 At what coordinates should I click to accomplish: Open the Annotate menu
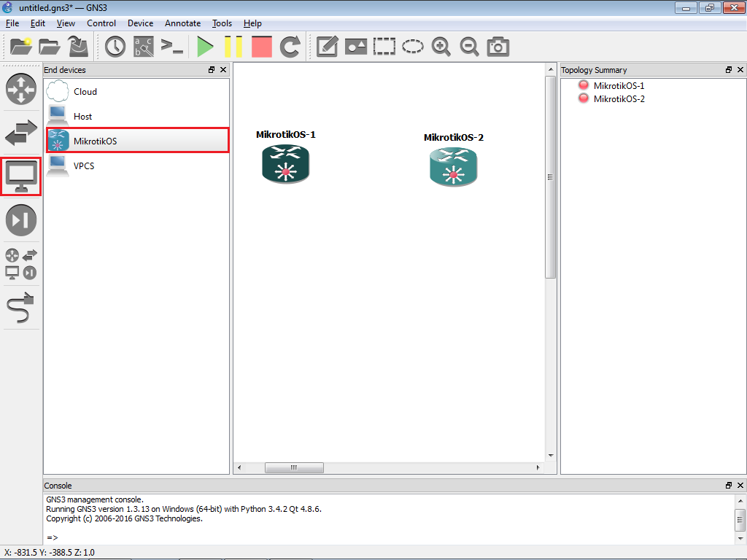pyautogui.click(x=183, y=23)
